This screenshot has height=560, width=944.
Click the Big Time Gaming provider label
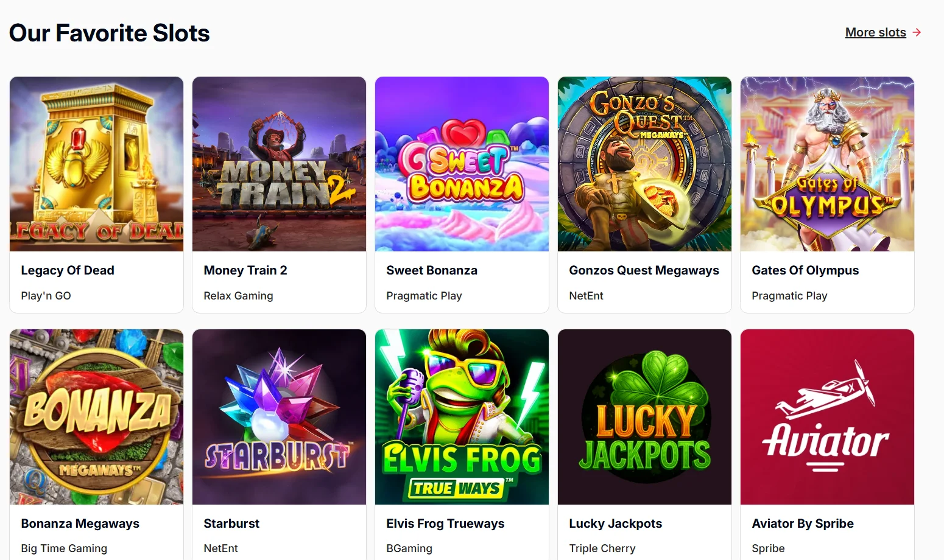[x=63, y=548]
